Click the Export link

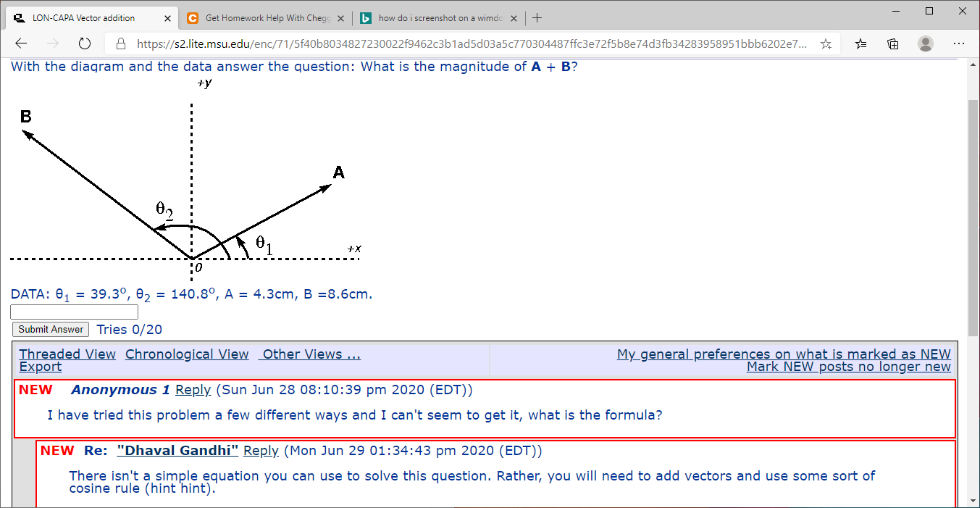pyautogui.click(x=41, y=367)
